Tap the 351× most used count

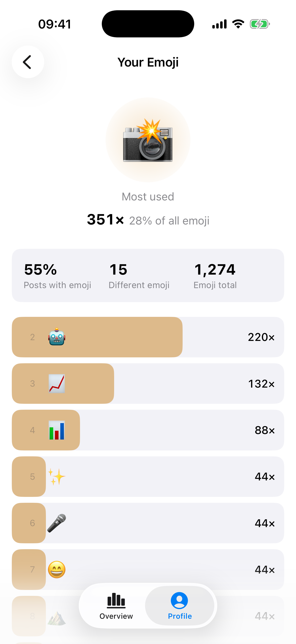tap(105, 220)
